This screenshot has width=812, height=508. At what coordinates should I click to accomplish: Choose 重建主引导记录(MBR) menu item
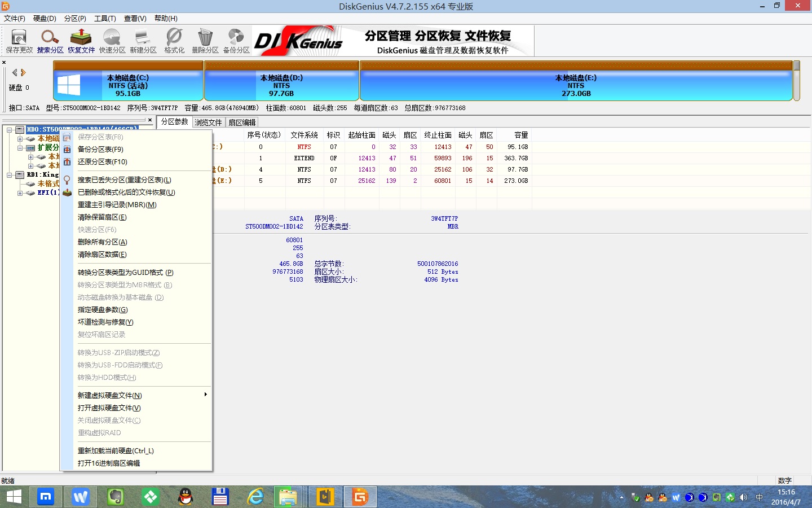[136, 205]
